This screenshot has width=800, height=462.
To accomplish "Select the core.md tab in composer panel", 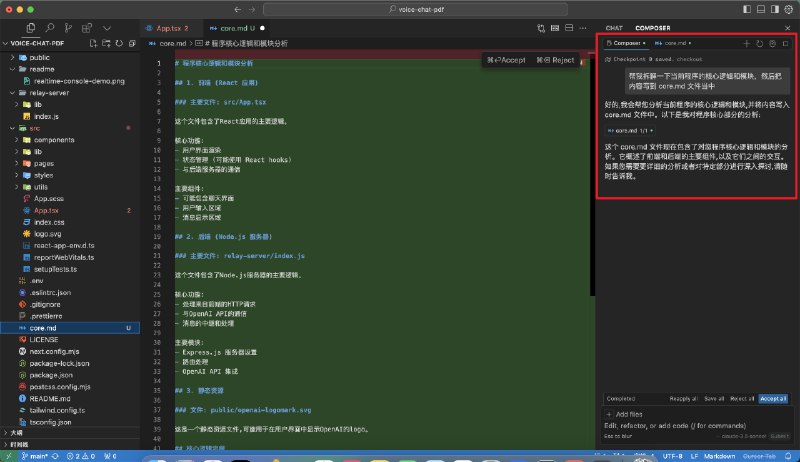I will (672, 43).
